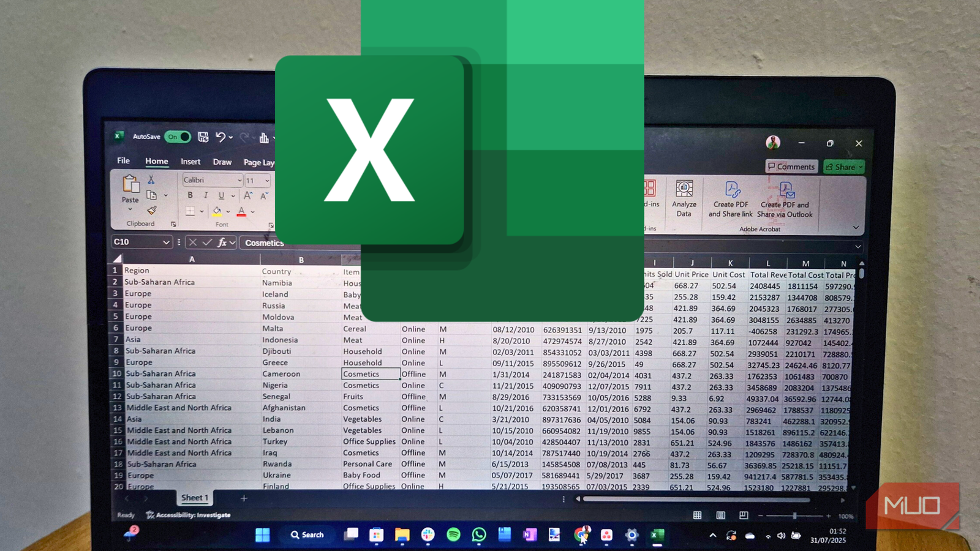Toggle AutoSave off
The width and height of the screenshot is (980, 551).
pyautogui.click(x=177, y=137)
